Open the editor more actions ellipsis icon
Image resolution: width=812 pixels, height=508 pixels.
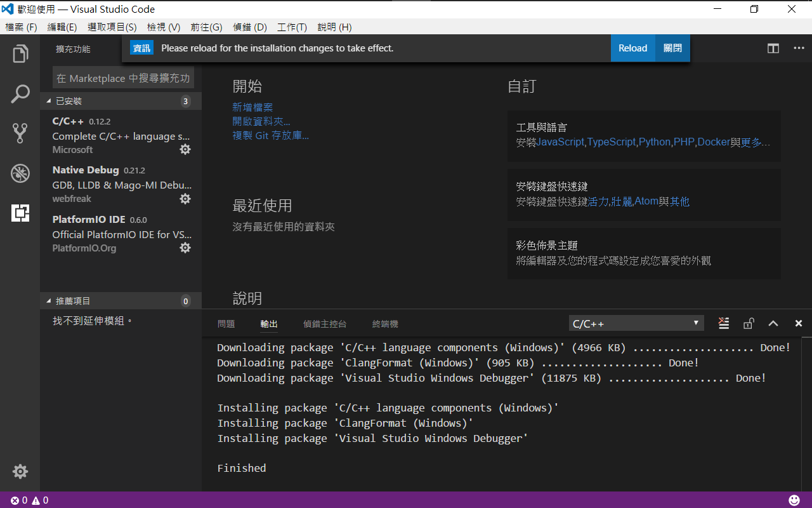pyautogui.click(x=797, y=48)
